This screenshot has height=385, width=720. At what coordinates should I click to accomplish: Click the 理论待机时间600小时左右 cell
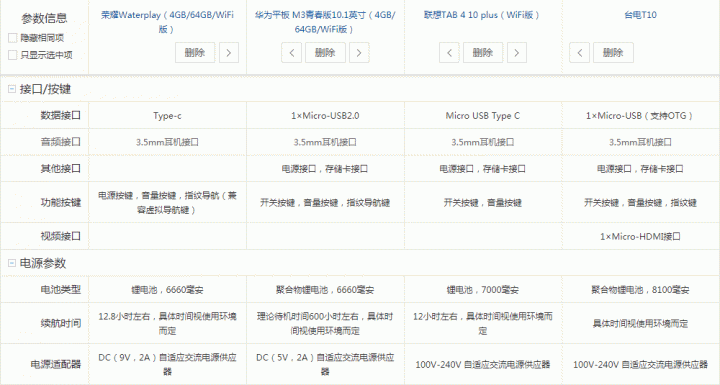[x=325, y=323]
